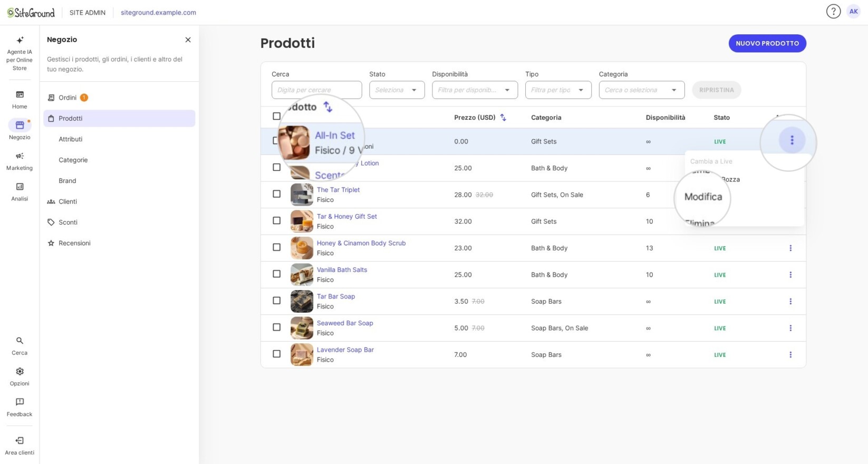Sort by the Prodotto column arrows
Screen dimensions: 868x464
(x=328, y=107)
